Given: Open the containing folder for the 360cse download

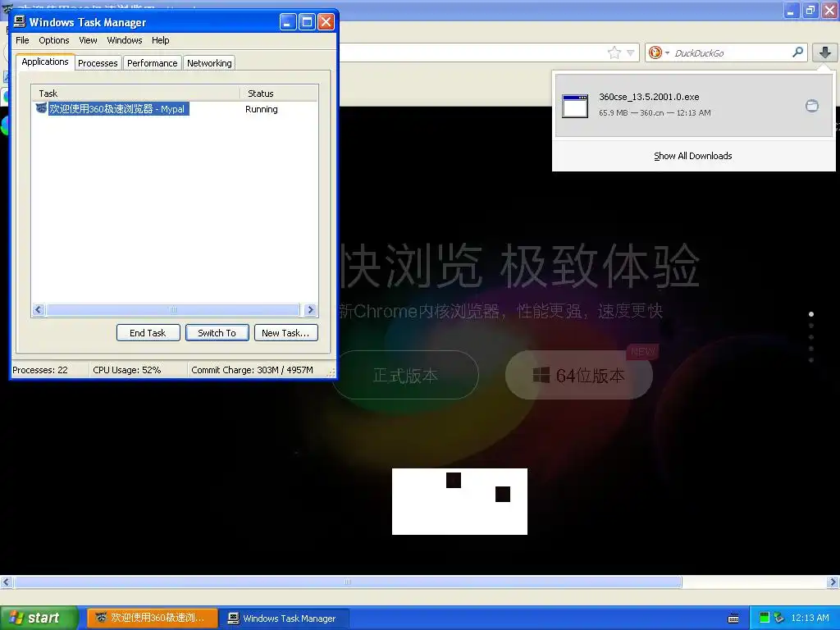Looking at the screenshot, I should (812, 106).
